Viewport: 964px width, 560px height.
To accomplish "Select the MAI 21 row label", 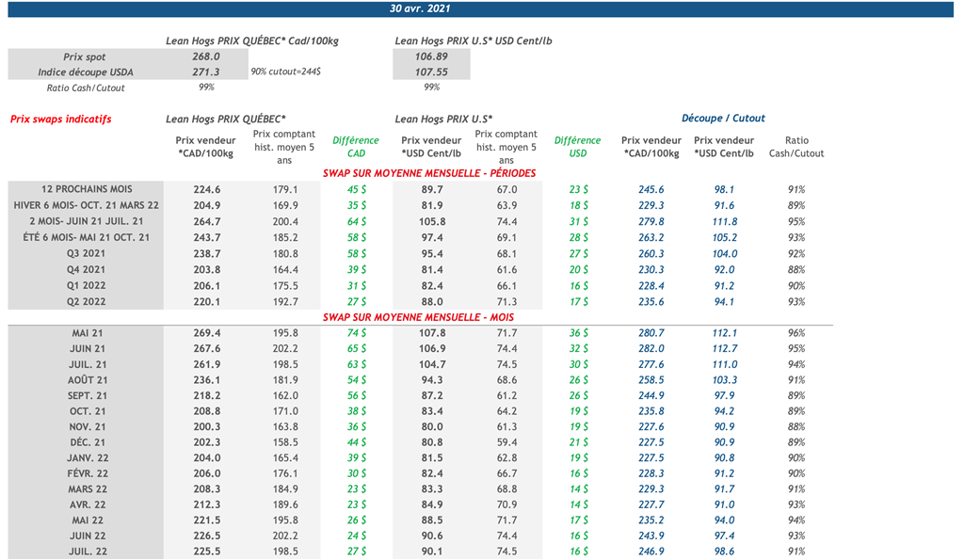I will tap(87, 333).
